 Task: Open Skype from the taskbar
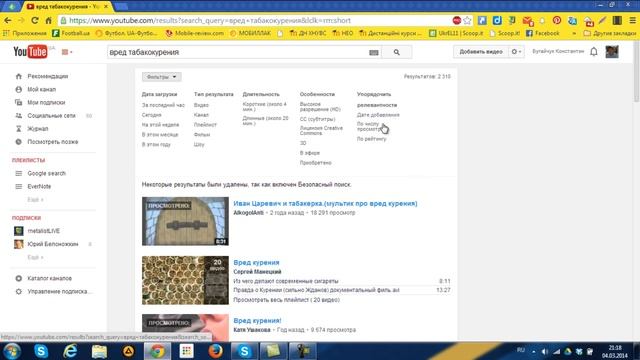[x=41, y=351]
